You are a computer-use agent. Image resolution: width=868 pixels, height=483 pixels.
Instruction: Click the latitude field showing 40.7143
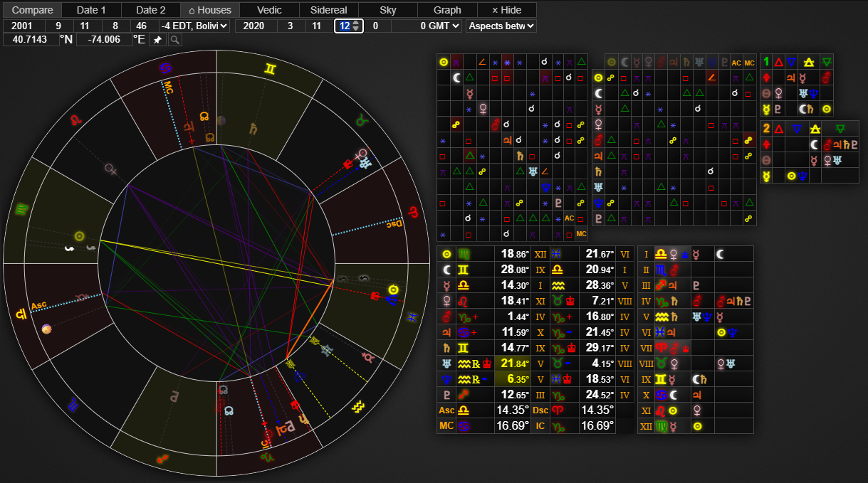pyautogui.click(x=31, y=39)
